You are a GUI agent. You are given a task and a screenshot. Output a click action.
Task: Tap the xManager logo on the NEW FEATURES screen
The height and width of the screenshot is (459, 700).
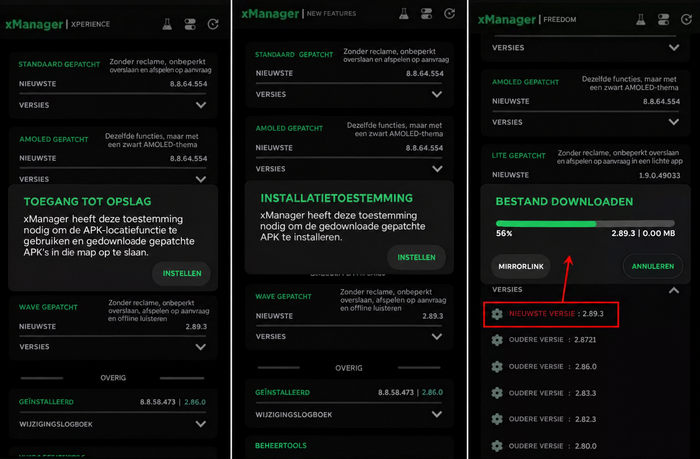click(x=270, y=14)
